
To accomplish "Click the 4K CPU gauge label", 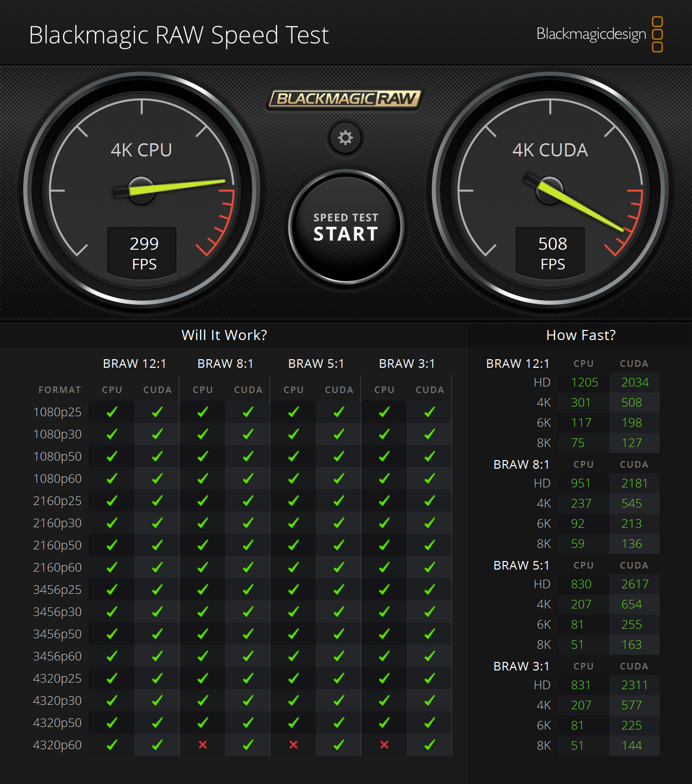I will pyautogui.click(x=141, y=150).
